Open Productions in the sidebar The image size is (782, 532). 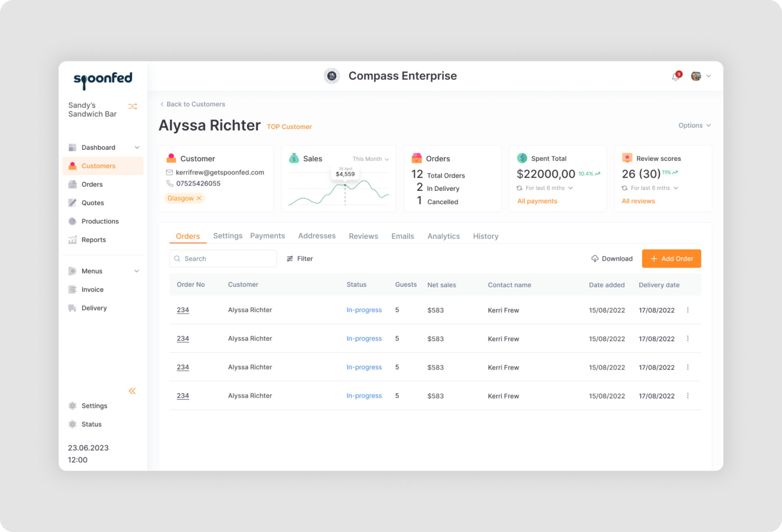(100, 221)
